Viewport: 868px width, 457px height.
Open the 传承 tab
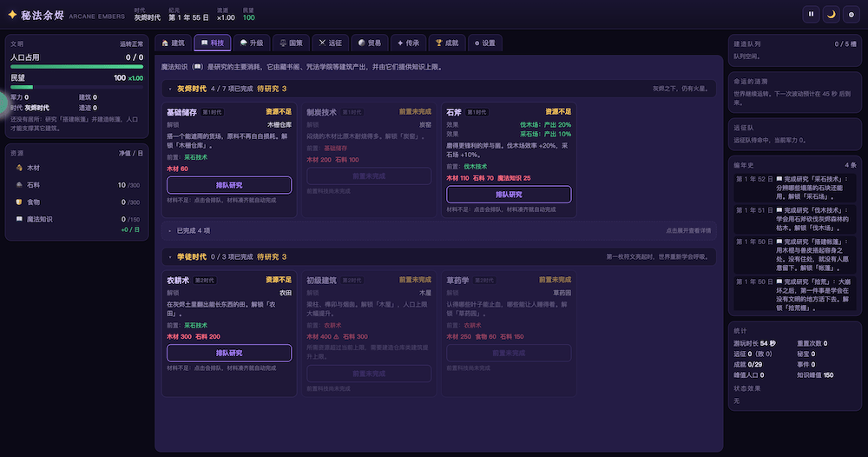(x=409, y=43)
